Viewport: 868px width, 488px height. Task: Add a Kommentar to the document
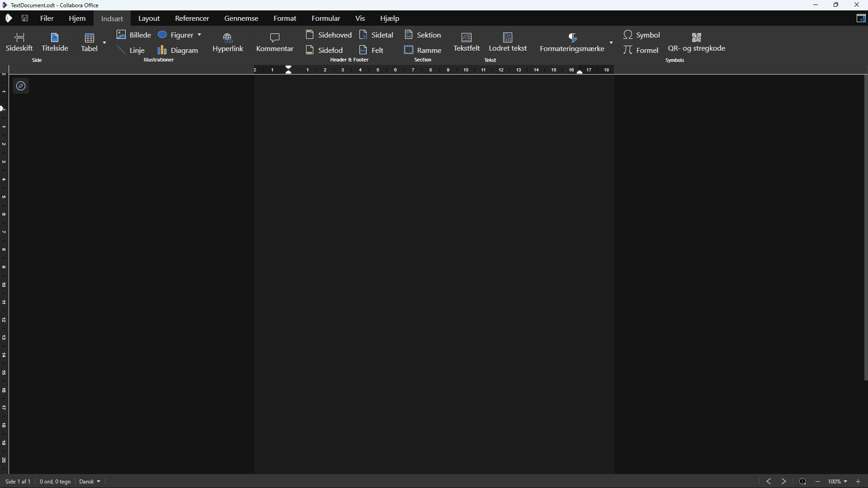coord(275,42)
